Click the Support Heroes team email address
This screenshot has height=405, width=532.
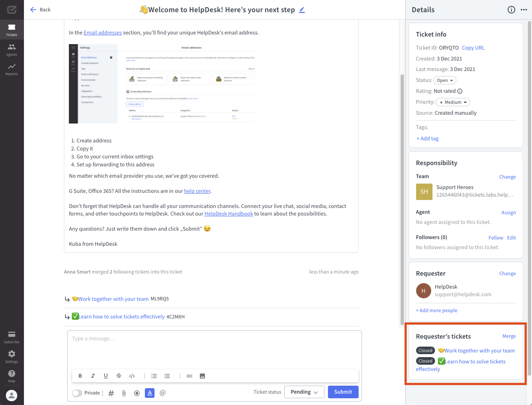(475, 195)
